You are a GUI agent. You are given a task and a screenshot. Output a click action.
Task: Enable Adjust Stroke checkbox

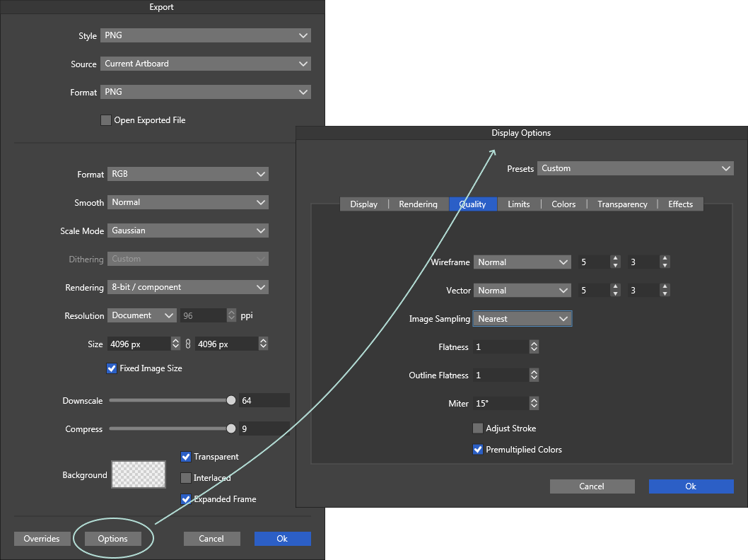pyautogui.click(x=477, y=428)
